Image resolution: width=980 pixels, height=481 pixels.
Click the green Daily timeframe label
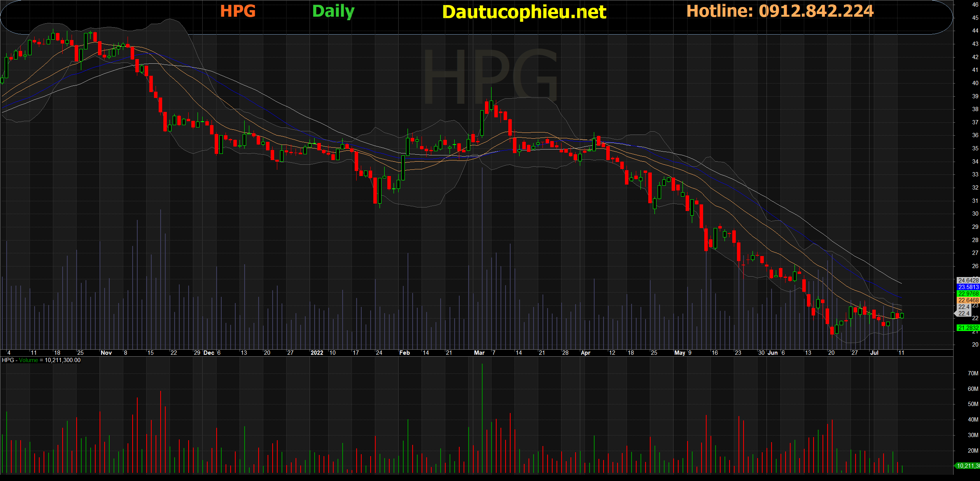pyautogui.click(x=333, y=11)
